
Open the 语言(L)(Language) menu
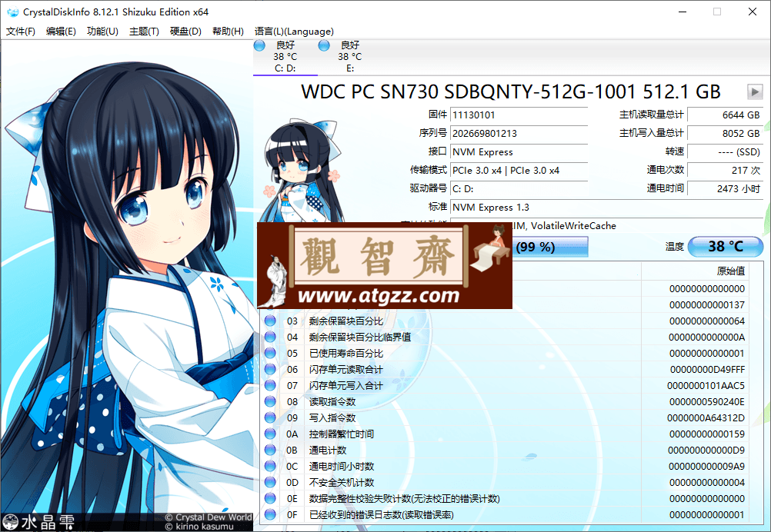coord(294,32)
